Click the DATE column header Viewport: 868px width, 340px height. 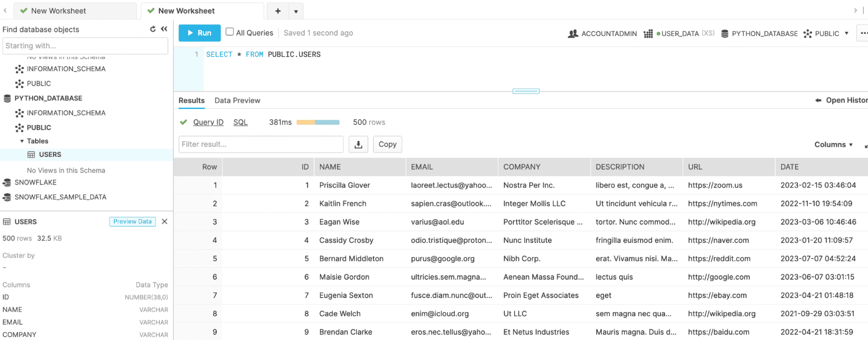(822, 167)
